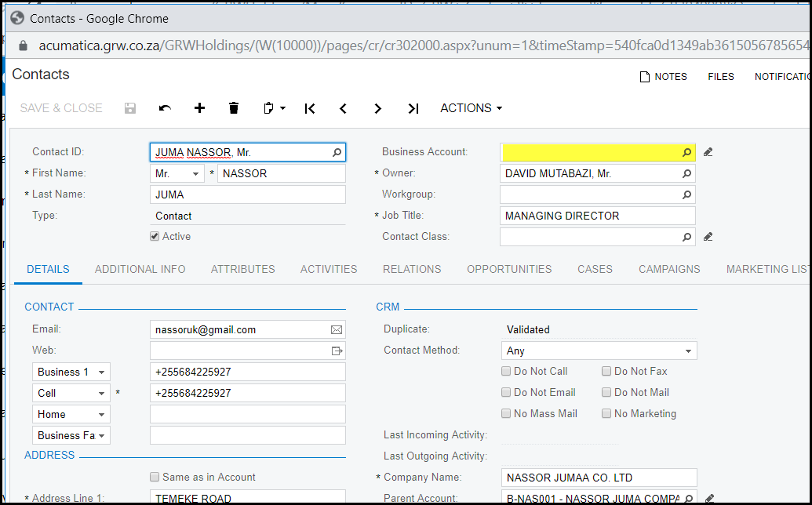Image resolution: width=812 pixels, height=505 pixels.
Task: Navigate to the previous contact record
Action: (343, 108)
